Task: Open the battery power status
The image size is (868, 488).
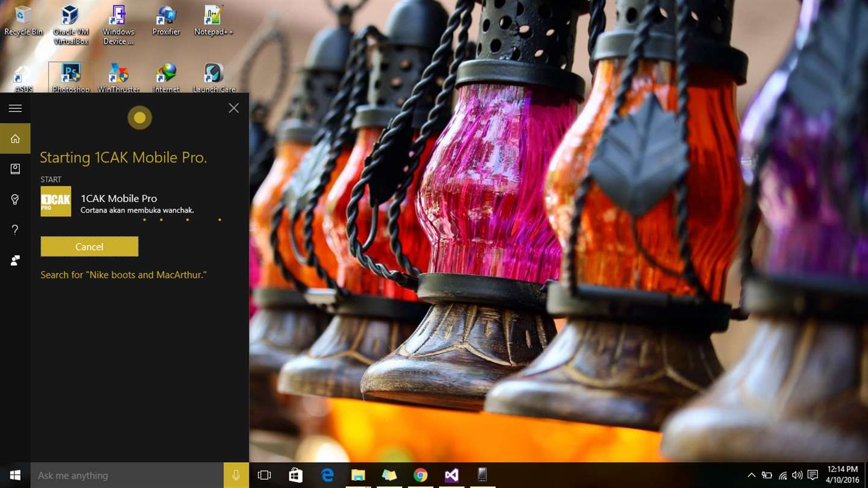Action: tap(767, 475)
